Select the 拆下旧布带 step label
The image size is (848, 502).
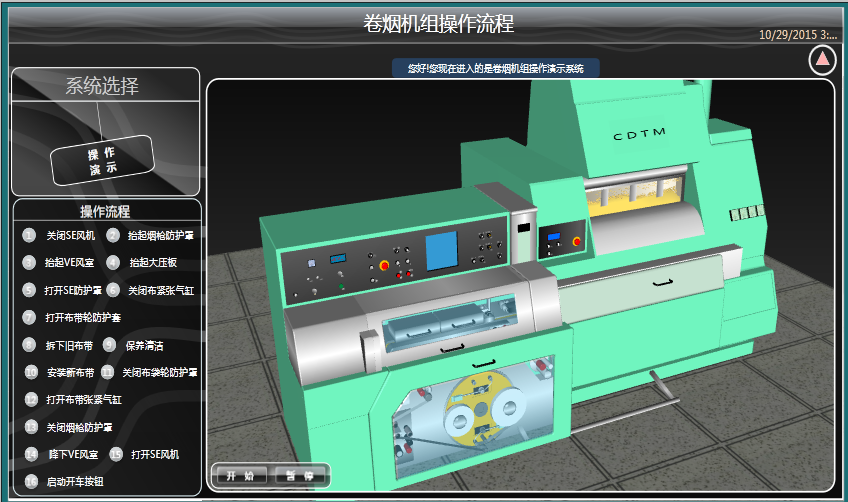[x=70, y=345]
